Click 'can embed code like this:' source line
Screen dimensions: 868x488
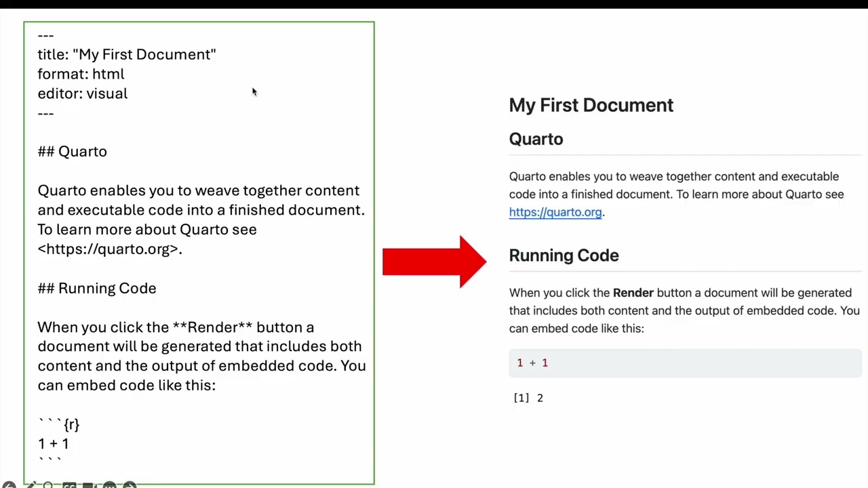click(127, 385)
